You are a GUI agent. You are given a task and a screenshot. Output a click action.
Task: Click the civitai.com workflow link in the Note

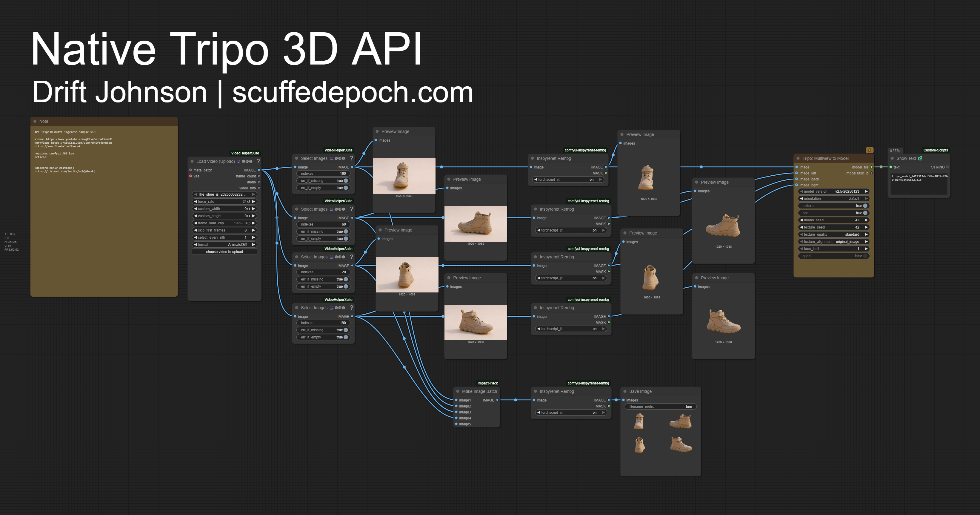tap(81, 143)
